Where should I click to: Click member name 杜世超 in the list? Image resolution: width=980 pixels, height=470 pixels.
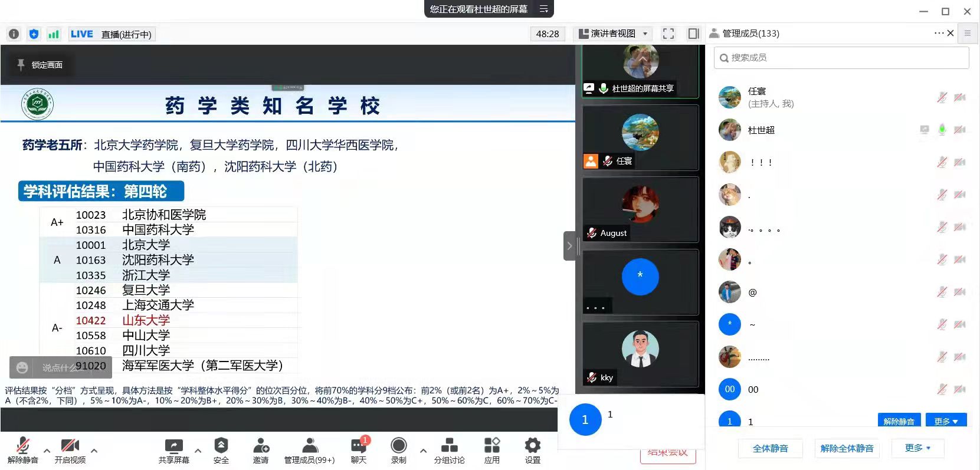(761, 130)
